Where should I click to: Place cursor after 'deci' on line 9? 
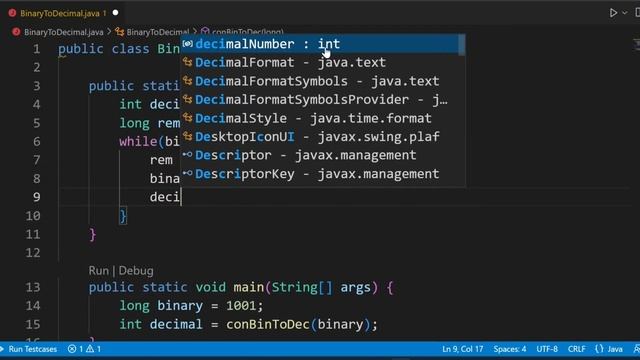point(181,197)
